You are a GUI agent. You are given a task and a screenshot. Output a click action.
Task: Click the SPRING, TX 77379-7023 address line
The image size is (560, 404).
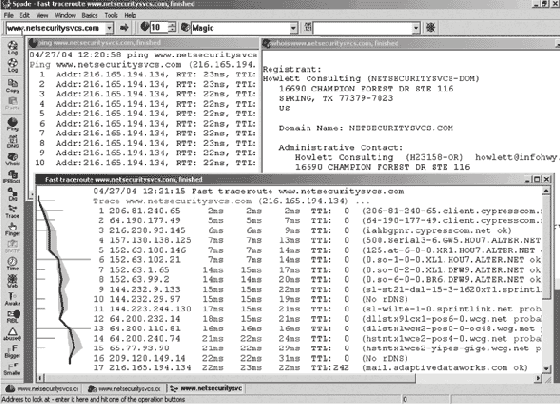(336, 98)
